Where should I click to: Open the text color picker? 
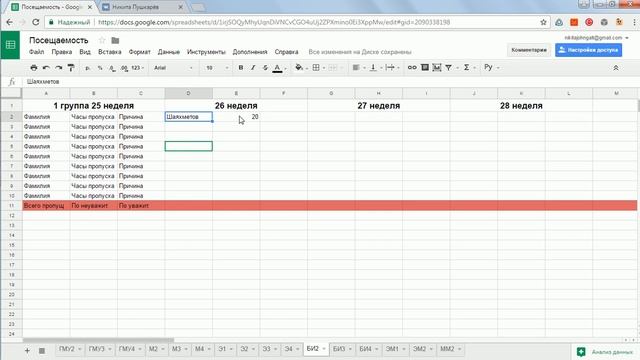pos(279,68)
